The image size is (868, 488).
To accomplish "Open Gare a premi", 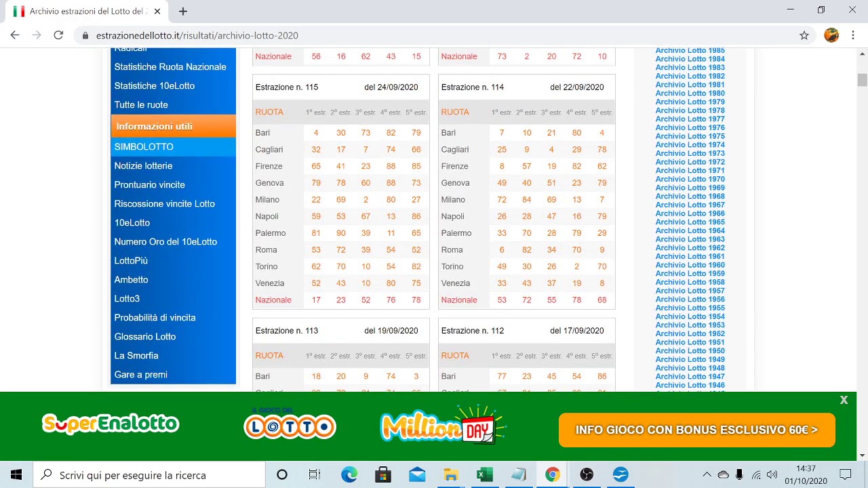I will pyautogui.click(x=140, y=374).
